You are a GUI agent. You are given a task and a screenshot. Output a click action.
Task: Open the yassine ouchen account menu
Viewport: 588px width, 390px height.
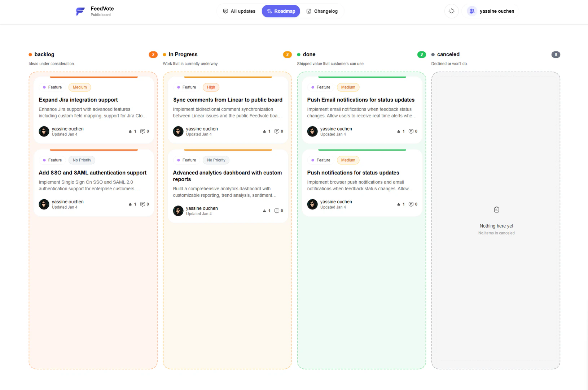(x=490, y=11)
